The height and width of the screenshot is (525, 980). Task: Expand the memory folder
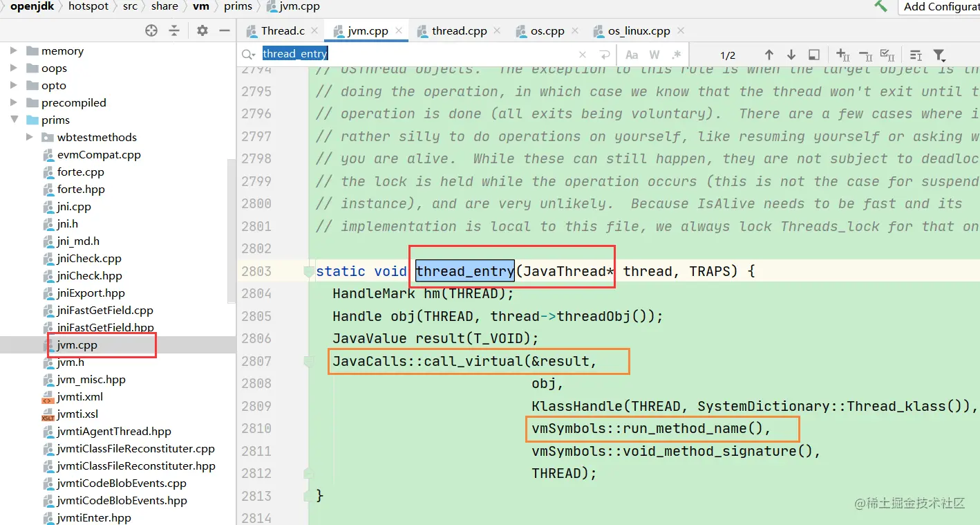point(14,50)
